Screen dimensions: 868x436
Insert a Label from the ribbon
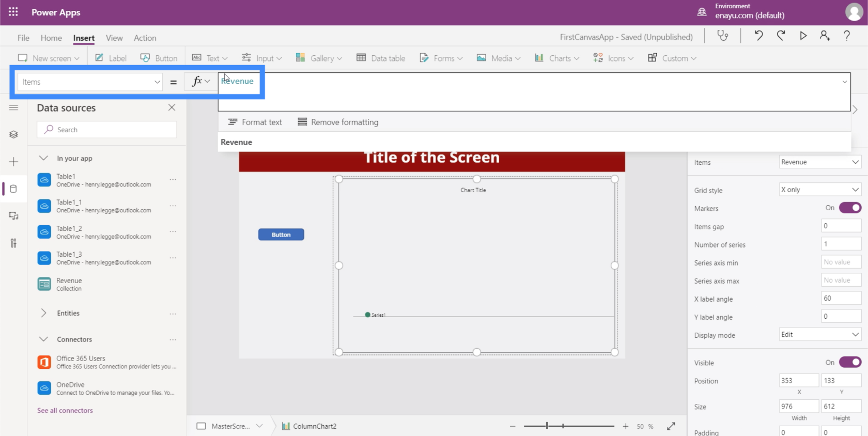pyautogui.click(x=111, y=58)
